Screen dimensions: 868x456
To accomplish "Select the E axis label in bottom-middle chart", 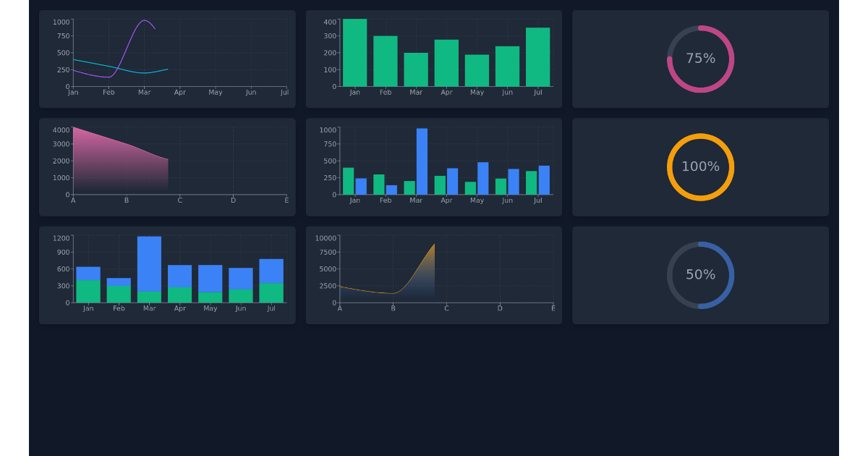I will [553, 308].
